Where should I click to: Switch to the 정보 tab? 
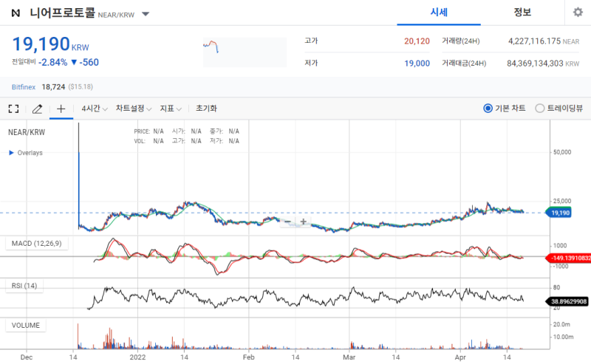pos(522,13)
